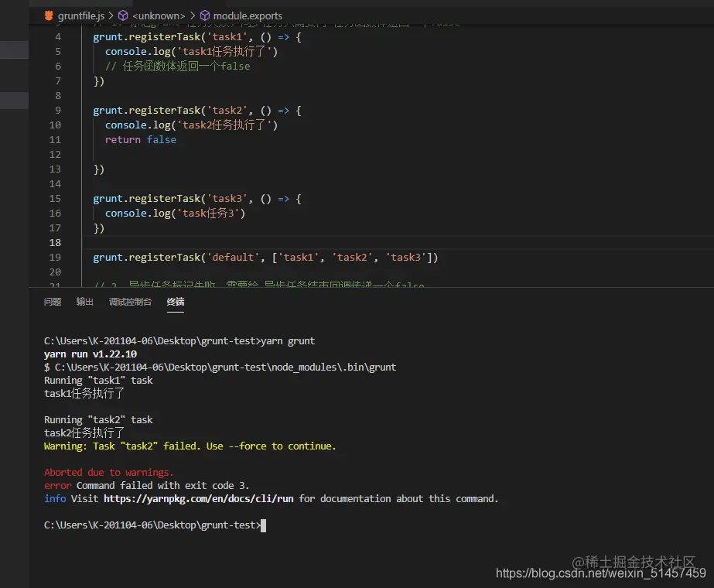714x588 pixels.
Task: Click line number 18 in the gutter
Action: click(x=55, y=243)
